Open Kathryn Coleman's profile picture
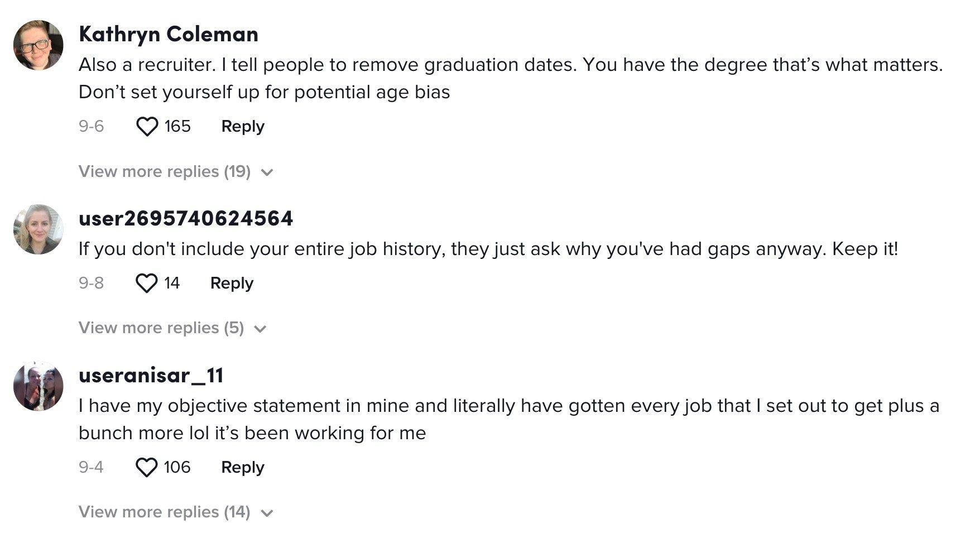Image resolution: width=980 pixels, height=538 pixels. [x=38, y=45]
